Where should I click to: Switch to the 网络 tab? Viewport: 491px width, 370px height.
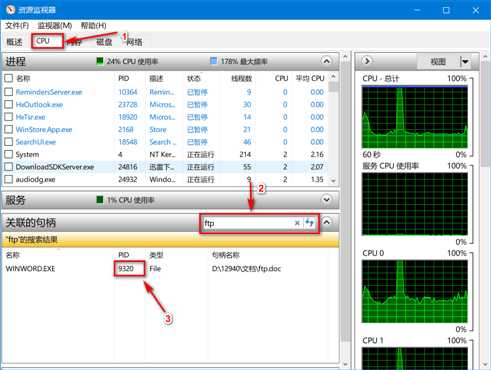point(134,42)
